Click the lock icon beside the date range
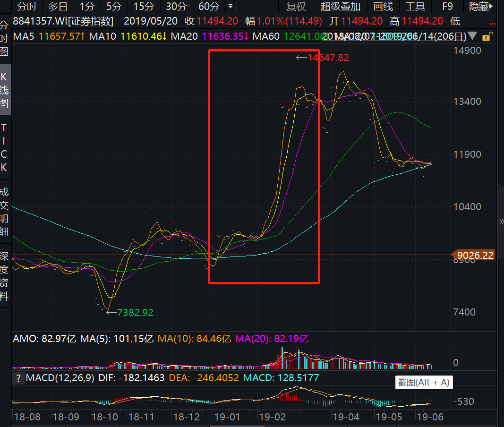Image resolution: width=504 pixels, height=427 pixels. click(487, 37)
